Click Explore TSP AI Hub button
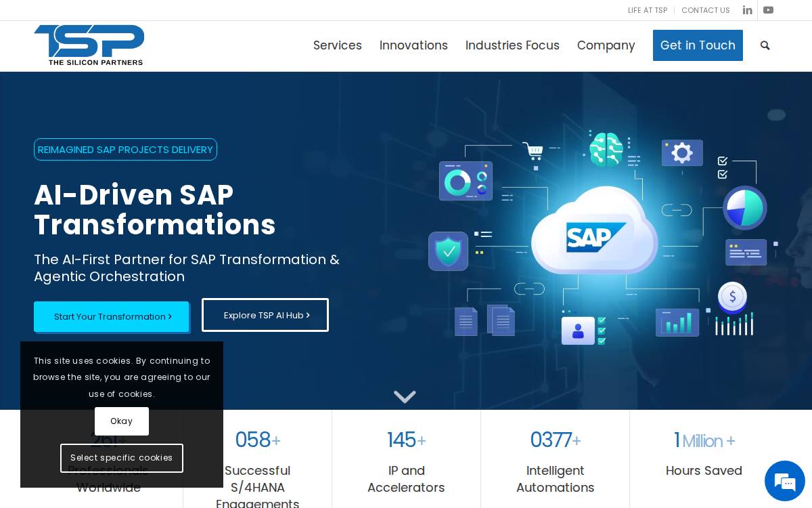The height and width of the screenshot is (508, 812). tap(265, 315)
